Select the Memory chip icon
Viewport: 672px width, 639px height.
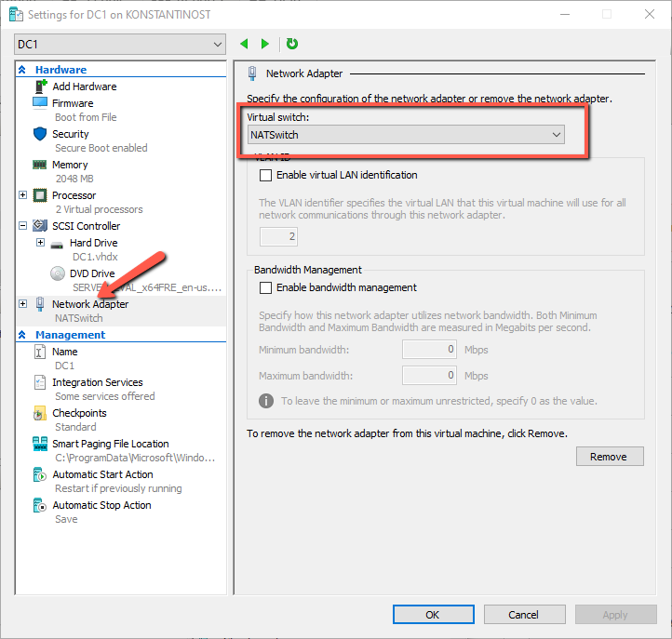[x=40, y=165]
